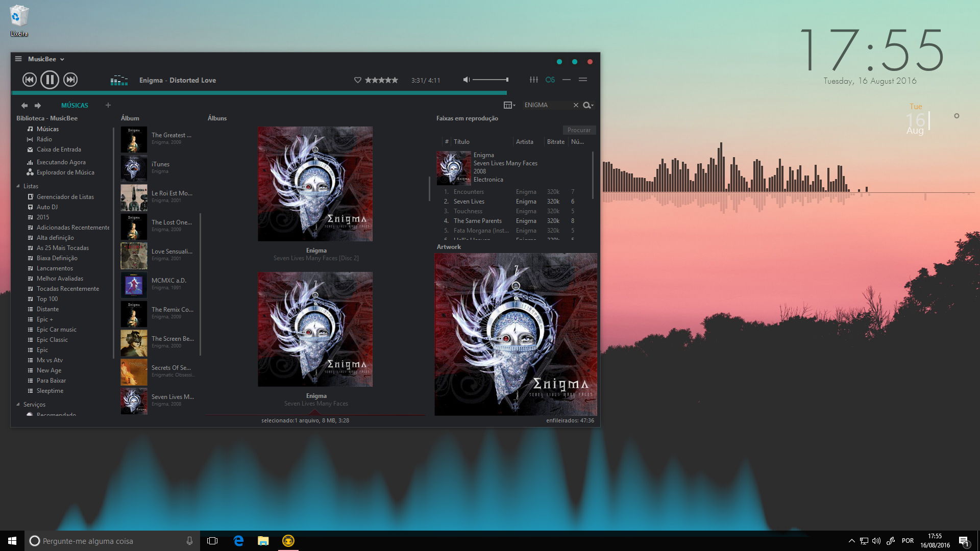Show hidden system tray icons
The width and height of the screenshot is (980, 551).
tap(851, 541)
